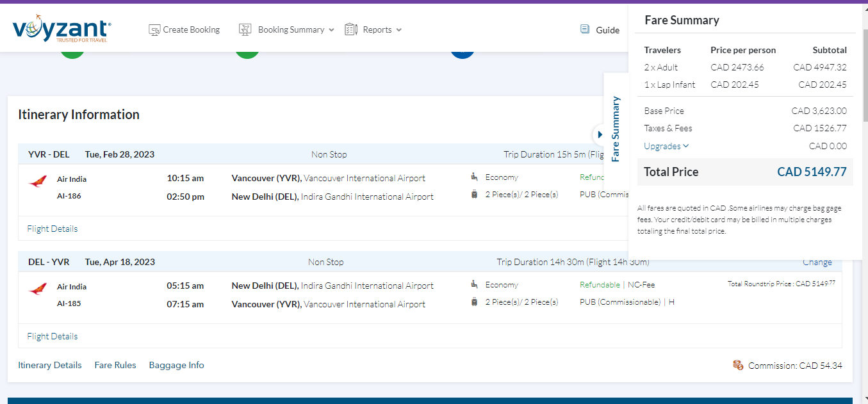Open Flight Details for YVR - DEL
868x404 pixels.
(x=53, y=229)
